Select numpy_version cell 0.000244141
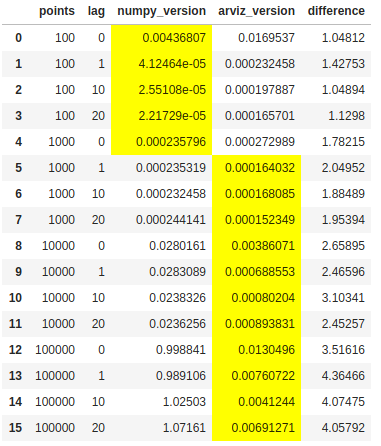This screenshot has height=446, width=381. click(x=161, y=220)
